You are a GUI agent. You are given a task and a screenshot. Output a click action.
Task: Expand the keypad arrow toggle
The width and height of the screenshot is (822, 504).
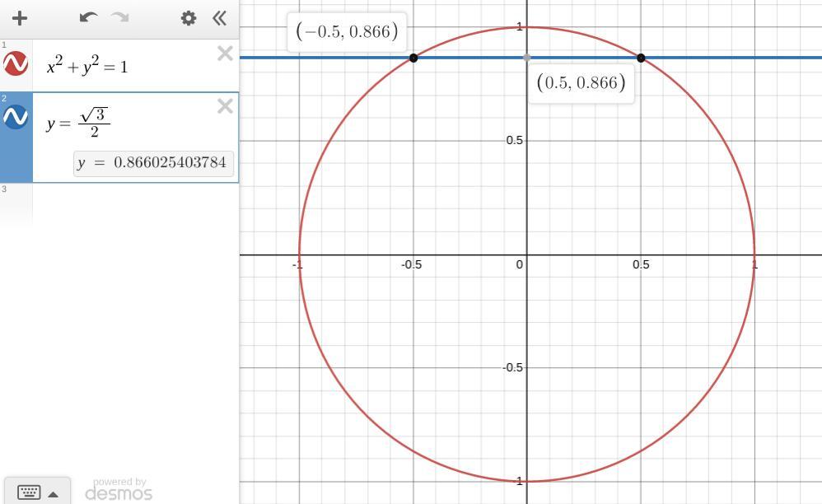pos(53,494)
